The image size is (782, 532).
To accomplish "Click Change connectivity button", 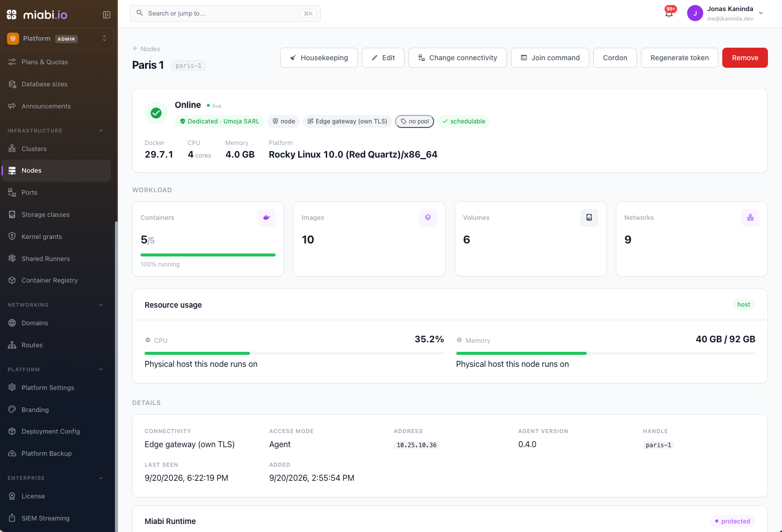I will tap(458, 58).
